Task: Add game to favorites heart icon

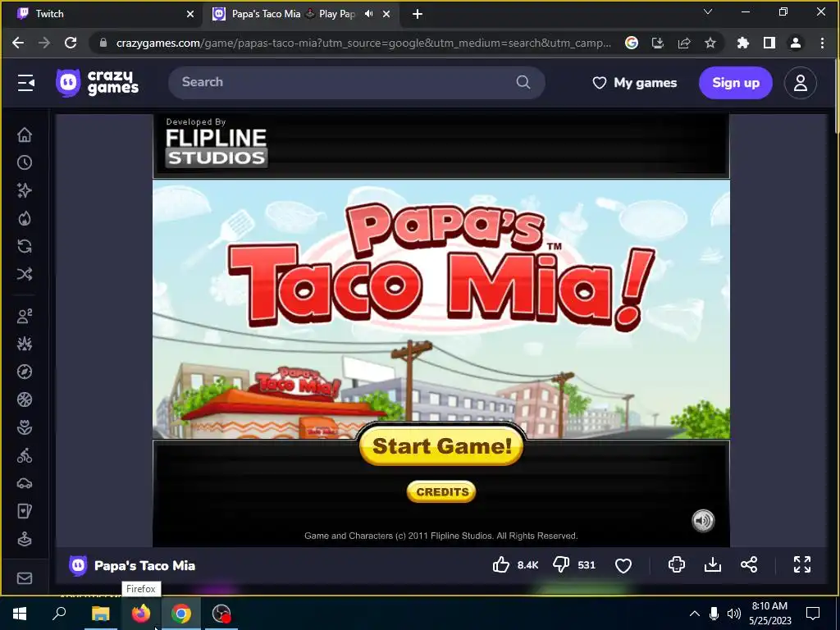Action: point(623,565)
